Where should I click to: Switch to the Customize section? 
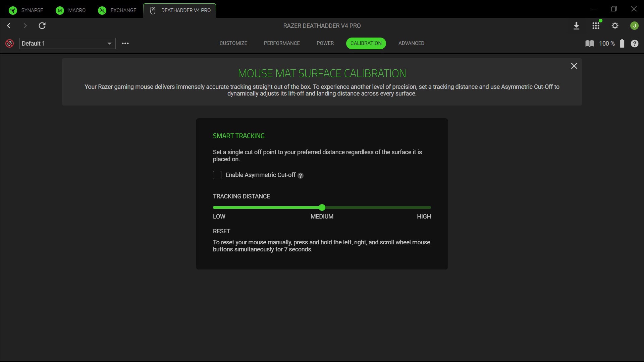point(233,43)
